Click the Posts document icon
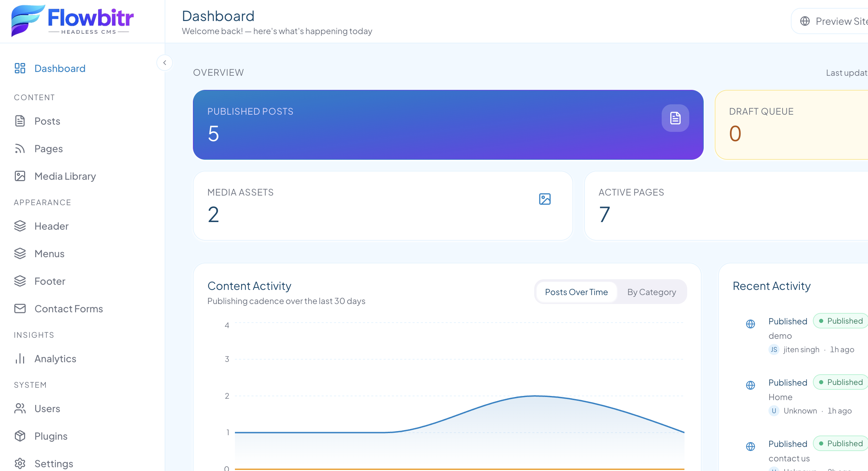The image size is (868, 471). pyautogui.click(x=20, y=121)
